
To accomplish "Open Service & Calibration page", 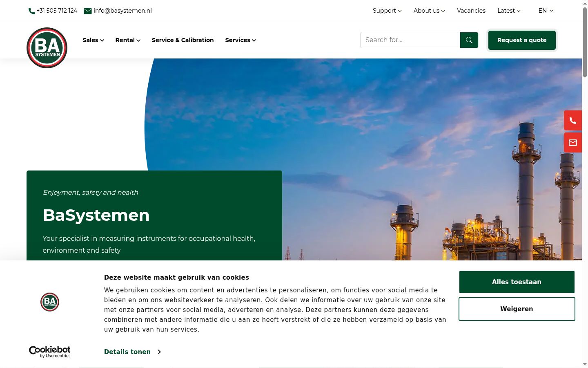I will (183, 40).
